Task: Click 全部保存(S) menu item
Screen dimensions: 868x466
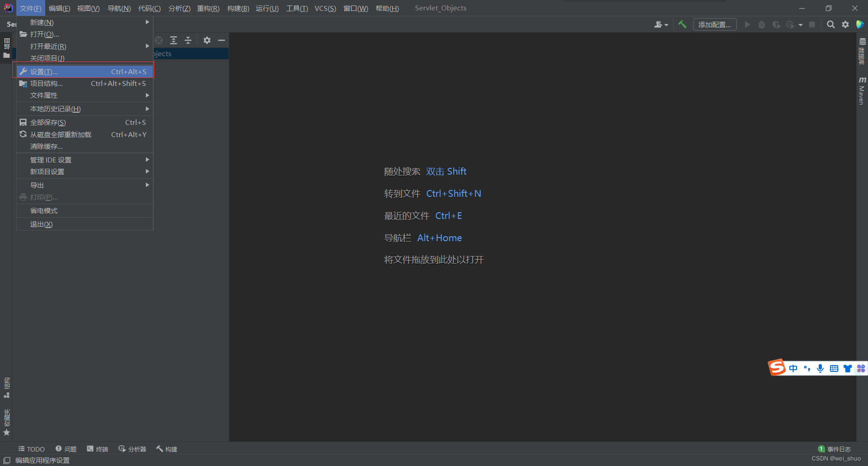Action: tap(85, 122)
